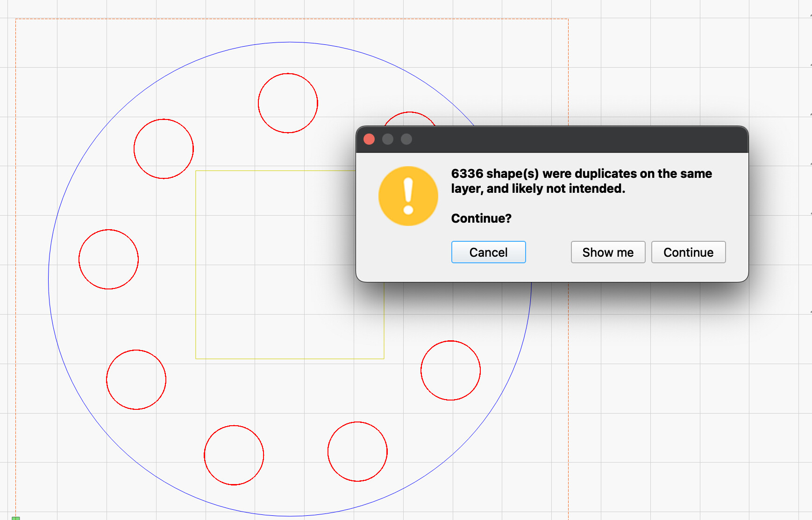Click the red circle just below the dialog

coord(450,341)
